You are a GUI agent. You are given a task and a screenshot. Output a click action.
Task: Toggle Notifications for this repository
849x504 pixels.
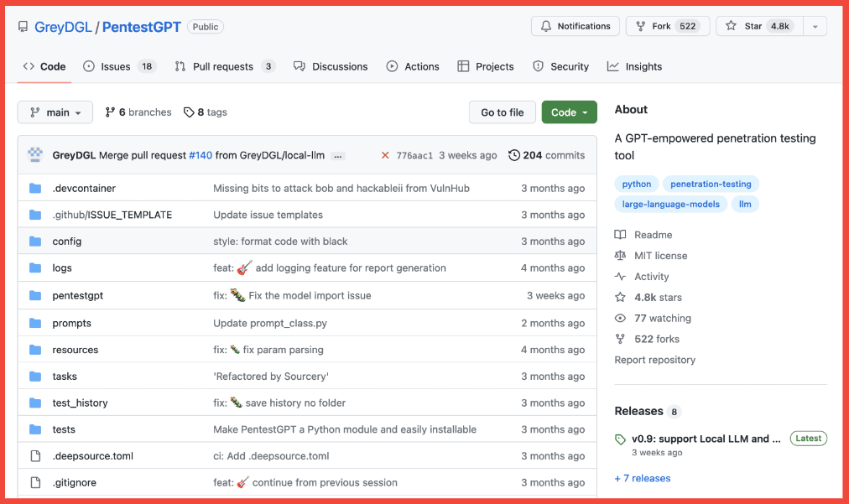(x=576, y=26)
